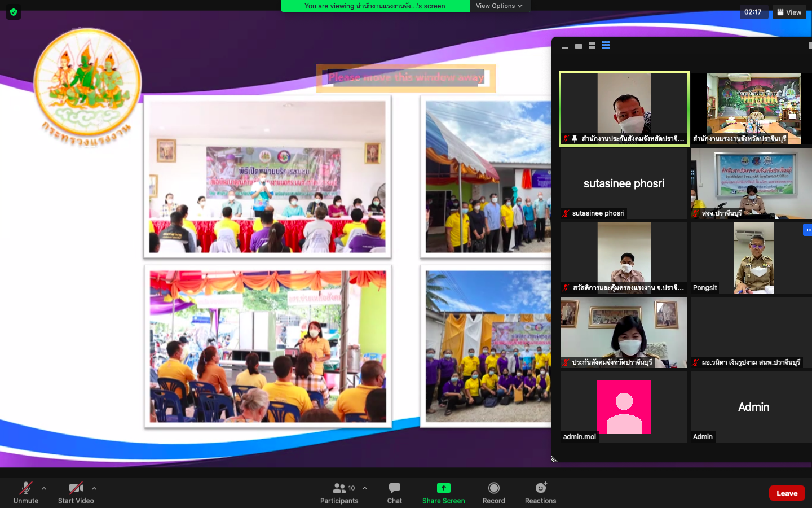
Task: Click the blue more-options button beside Pongsit
Action: (x=807, y=230)
